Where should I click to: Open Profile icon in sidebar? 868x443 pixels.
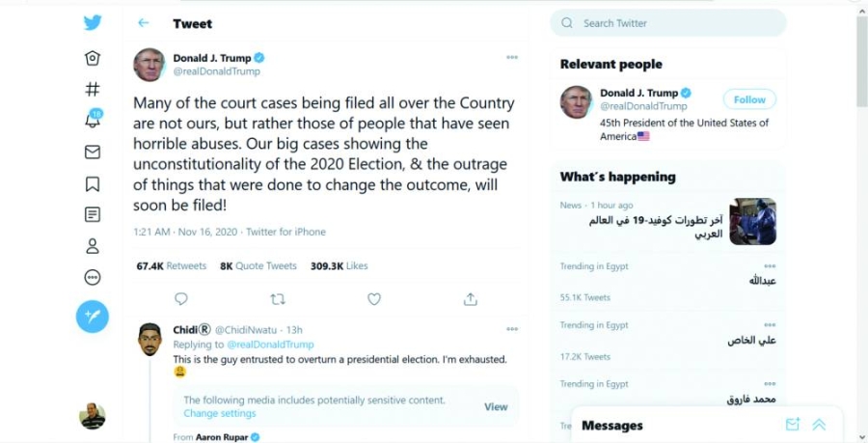pyautogui.click(x=93, y=246)
